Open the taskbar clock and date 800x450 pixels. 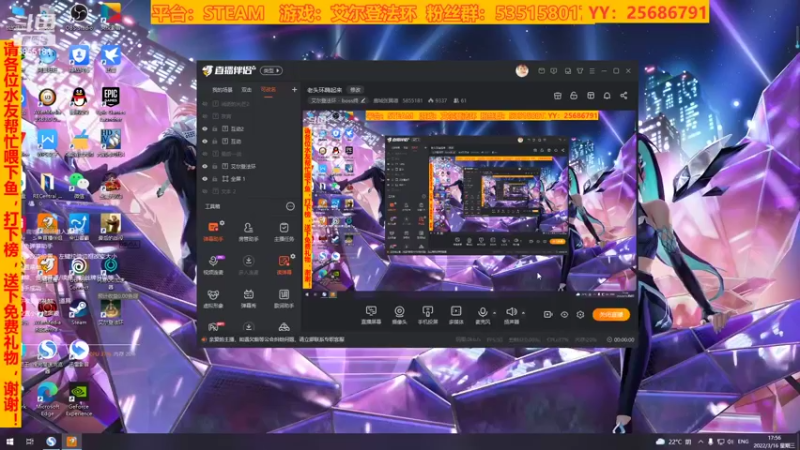775,441
